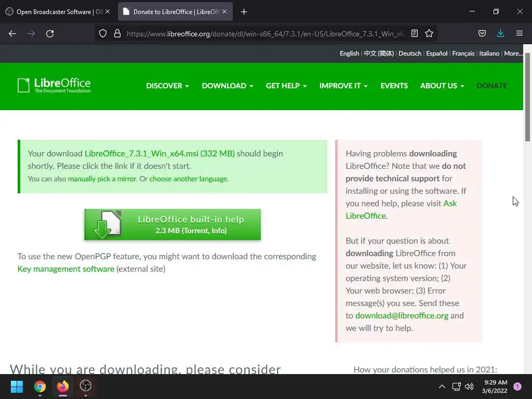The width and height of the screenshot is (532, 399).
Task: Click the LibreOffice logo
Action: pos(54,85)
